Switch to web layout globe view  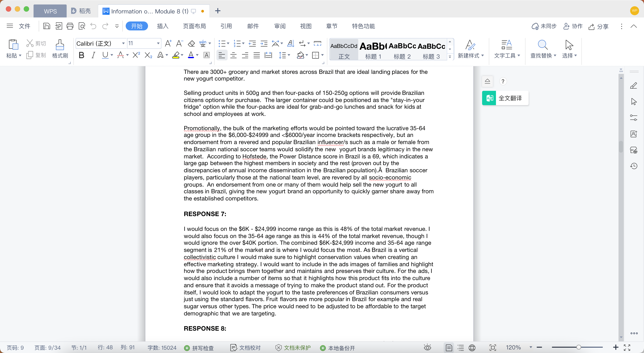click(x=472, y=347)
